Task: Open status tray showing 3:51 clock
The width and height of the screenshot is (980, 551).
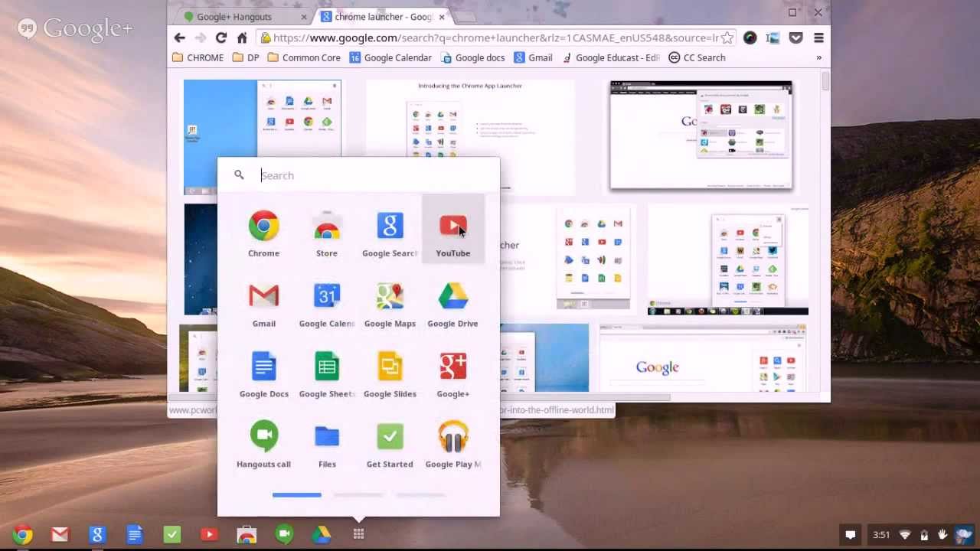Action: (920, 535)
